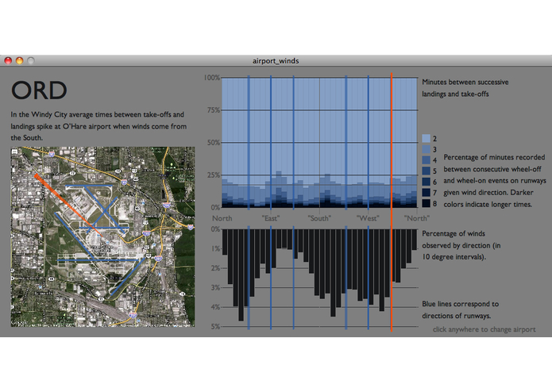Screen dimensions: 552x392
Task: Click the "East" axis label
Action: click(270, 218)
